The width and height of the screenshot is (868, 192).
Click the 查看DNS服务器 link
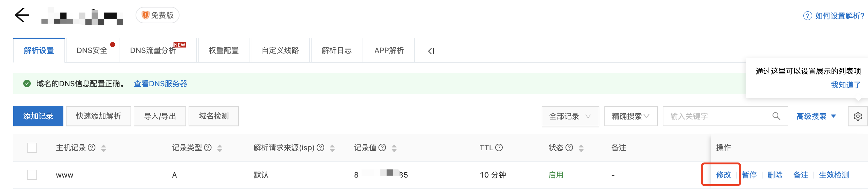click(x=160, y=83)
